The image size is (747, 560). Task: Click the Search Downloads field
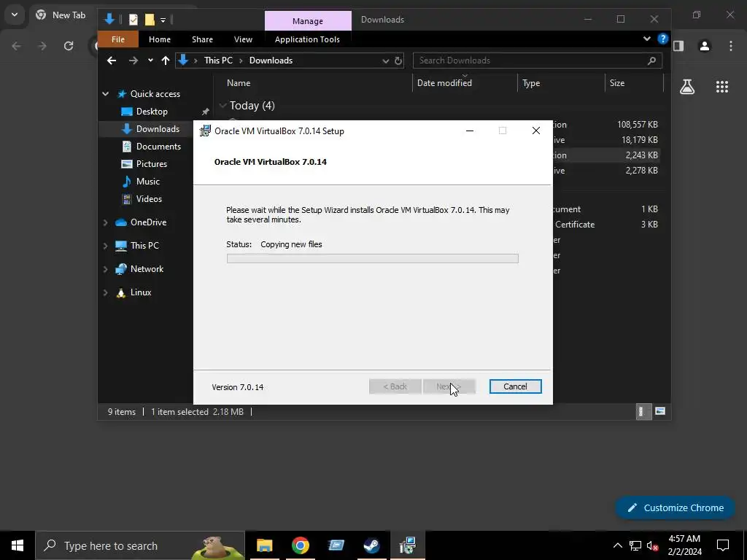[538, 61]
